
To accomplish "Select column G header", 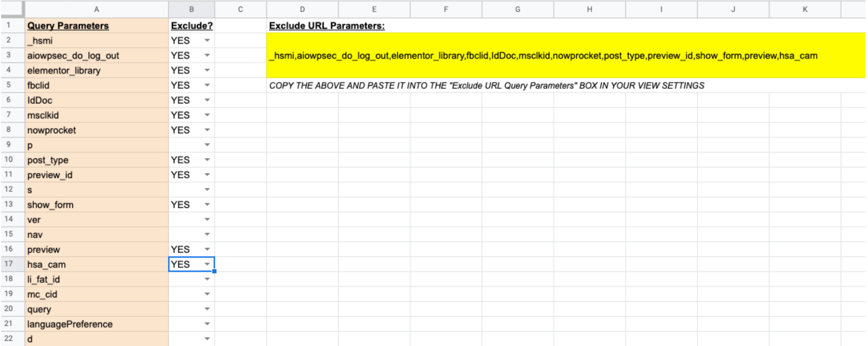I will (x=518, y=9).
